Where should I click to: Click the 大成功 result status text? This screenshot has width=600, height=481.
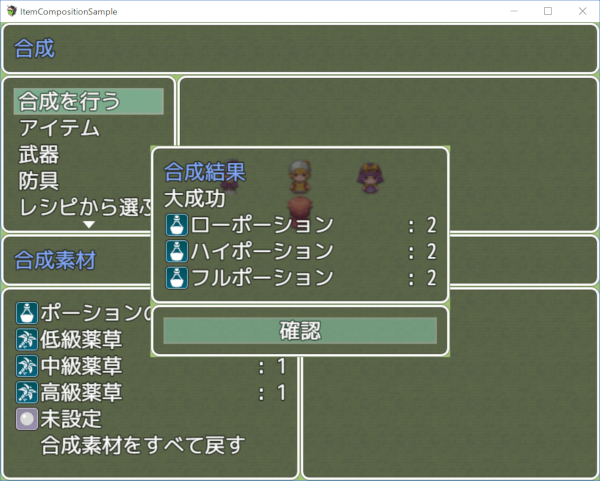click(x=195, y=199)
